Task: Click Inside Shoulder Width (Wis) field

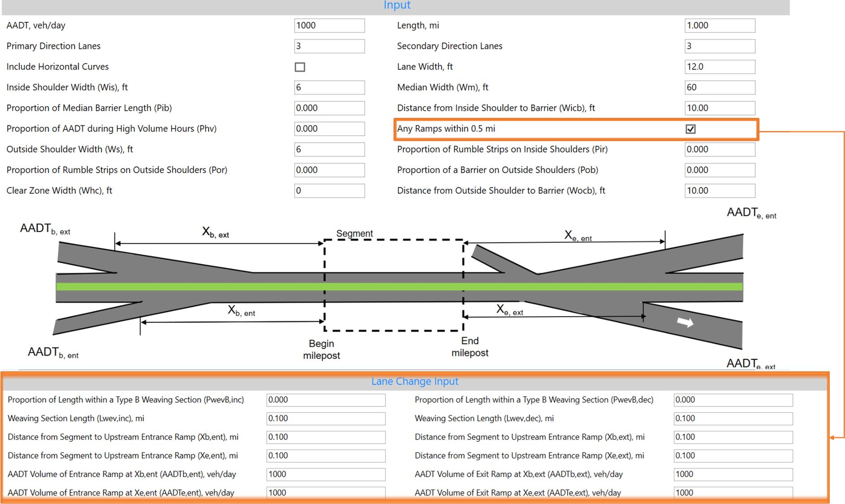Action: pyautogui.click(x=329, y=87)
